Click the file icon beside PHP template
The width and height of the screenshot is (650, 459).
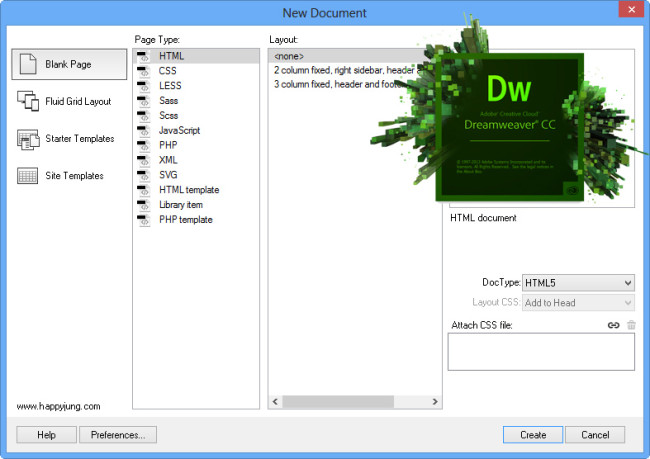pyautogui.click(x=144, y=220)
